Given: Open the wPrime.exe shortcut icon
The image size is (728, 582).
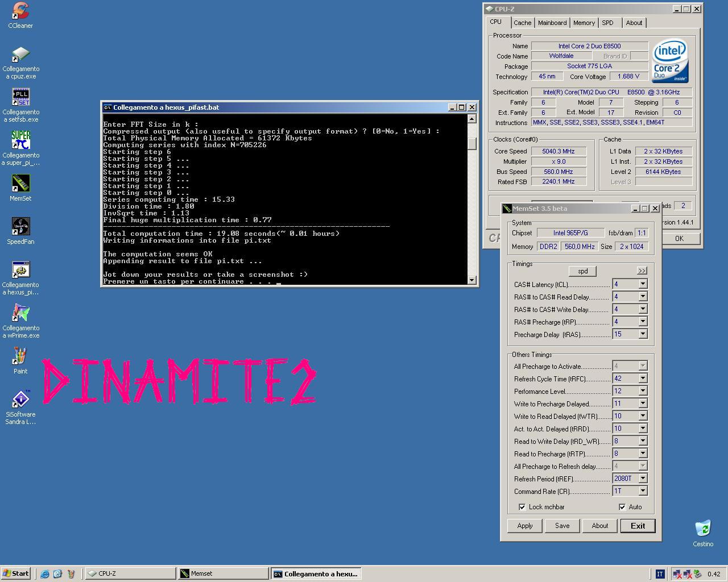Looking at the screenshot, I should click(20, 313).
